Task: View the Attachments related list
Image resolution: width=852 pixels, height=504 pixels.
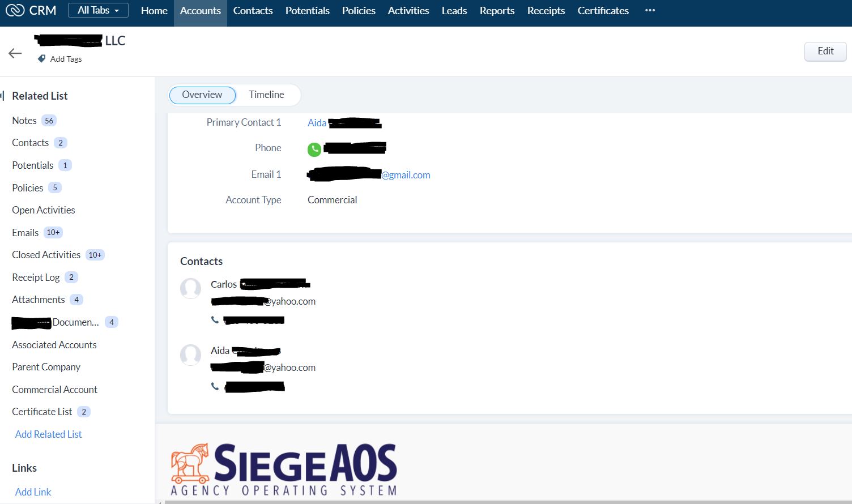Action: 38,299
